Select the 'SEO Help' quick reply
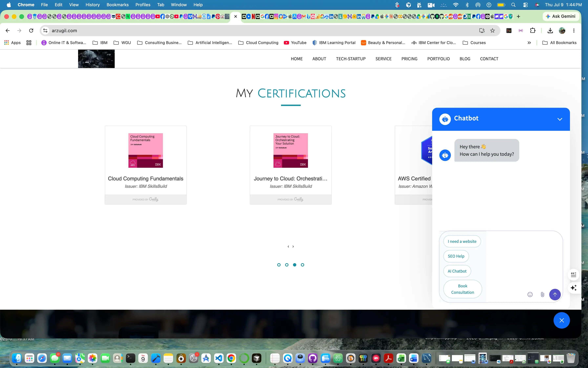The height and width of the screenshot is (368, 588). tap(456, 256)
